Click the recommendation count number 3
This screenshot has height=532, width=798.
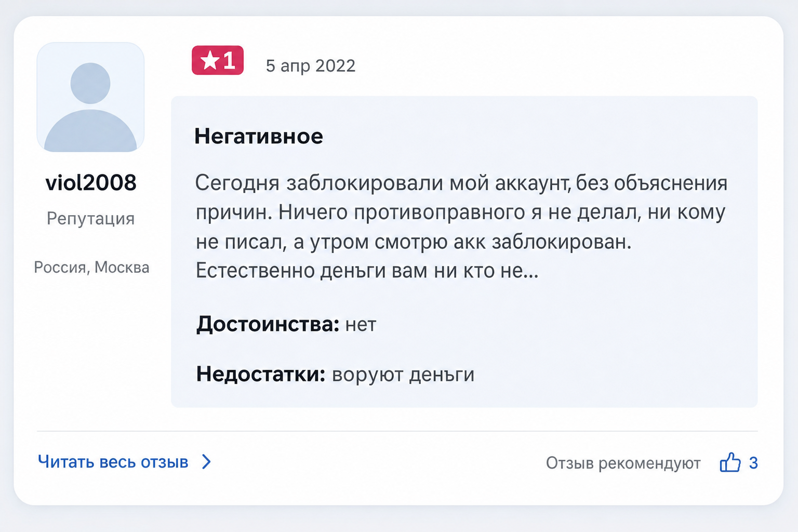753,463
